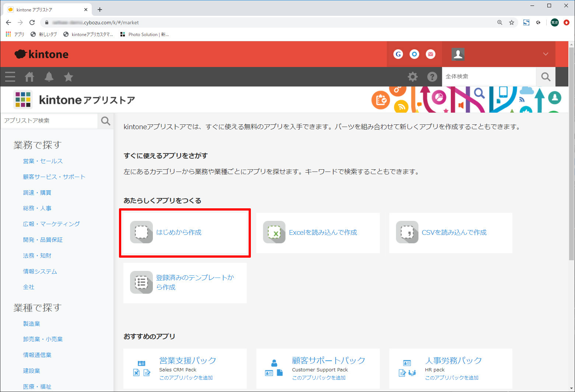
Task: Select the 全社 category
Action: click(x=29, y=287)
